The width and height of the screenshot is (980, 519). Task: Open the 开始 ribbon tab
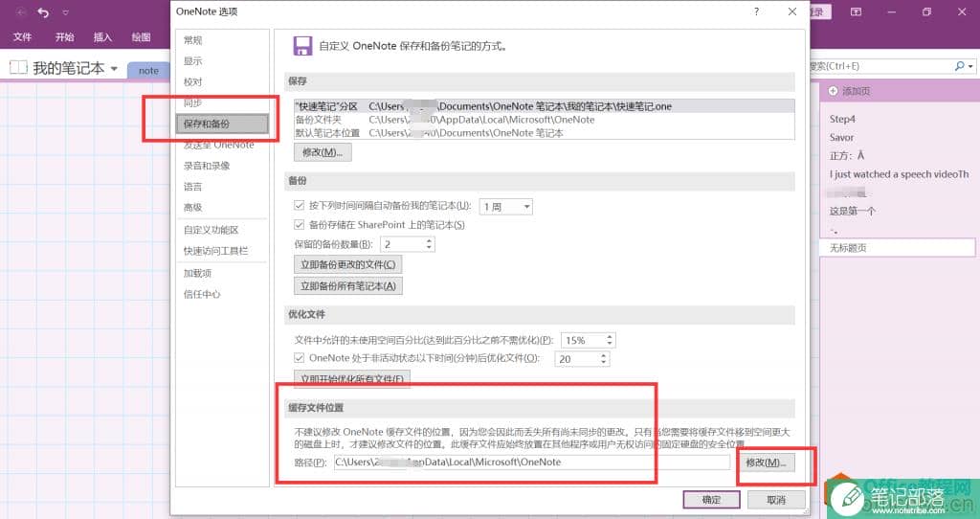[64, 37]
